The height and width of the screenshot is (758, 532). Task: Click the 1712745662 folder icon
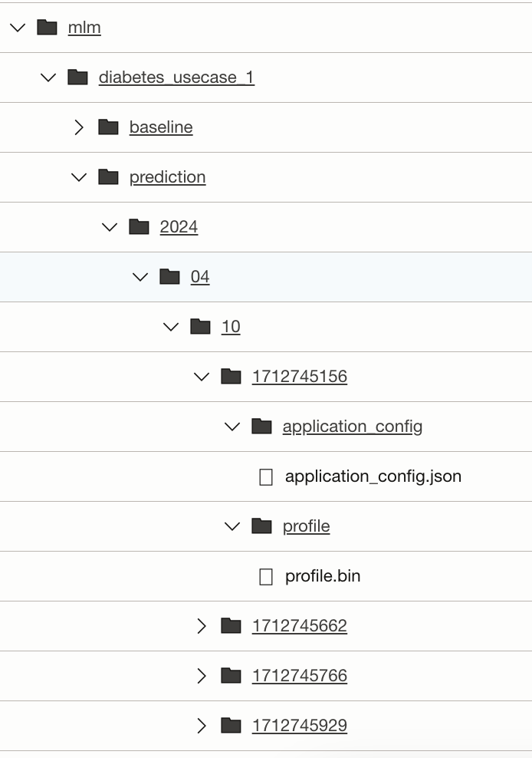[x=231, y=625]
